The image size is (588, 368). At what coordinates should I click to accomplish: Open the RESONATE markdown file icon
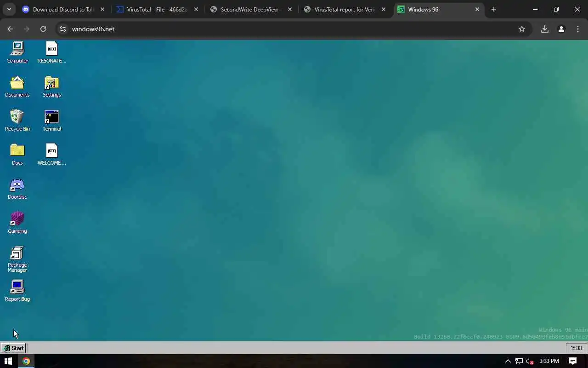click(51, 52)
